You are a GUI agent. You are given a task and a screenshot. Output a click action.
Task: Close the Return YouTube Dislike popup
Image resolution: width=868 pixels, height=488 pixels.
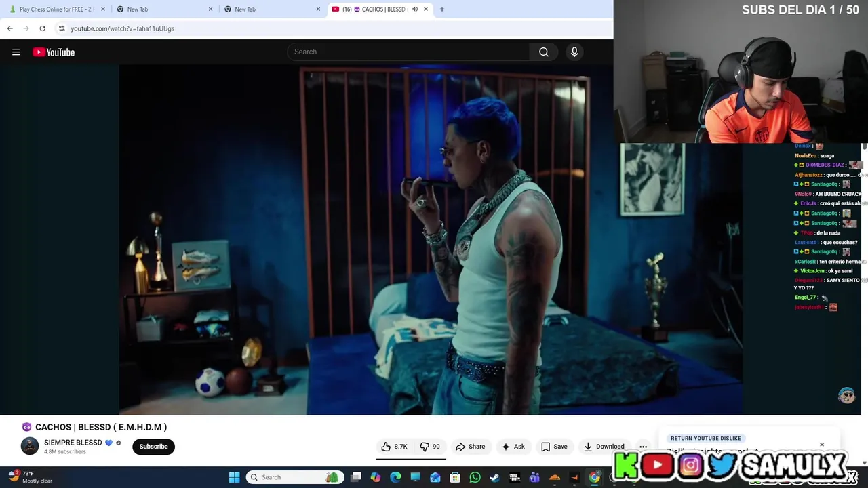click(x=822, y=445)
